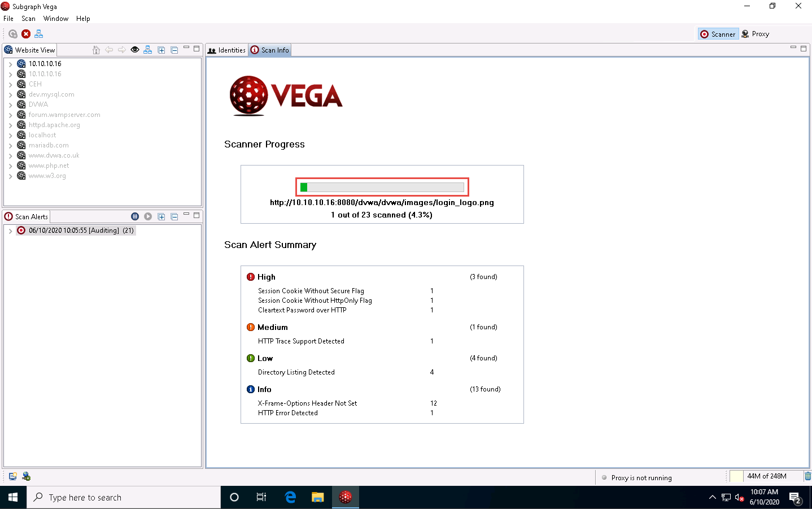Run garbage collector trash icon
This screenshot has height=509, width=812.
point(808,476)
